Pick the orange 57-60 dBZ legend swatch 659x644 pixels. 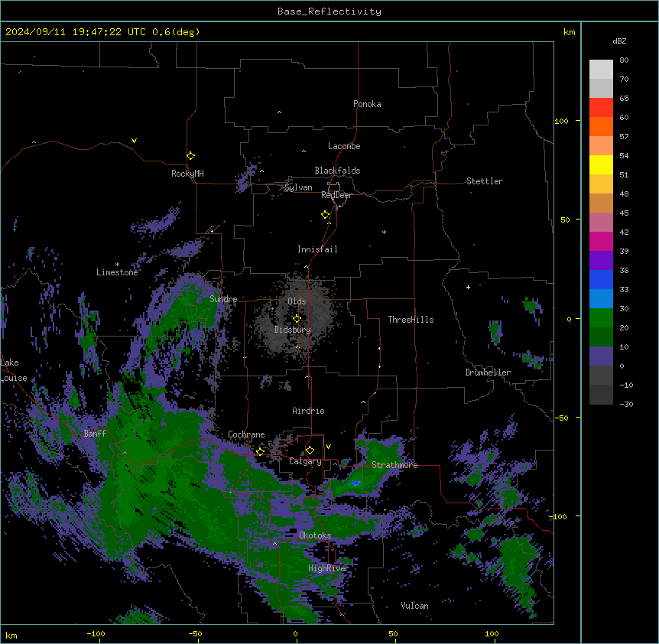click(601, 126)
